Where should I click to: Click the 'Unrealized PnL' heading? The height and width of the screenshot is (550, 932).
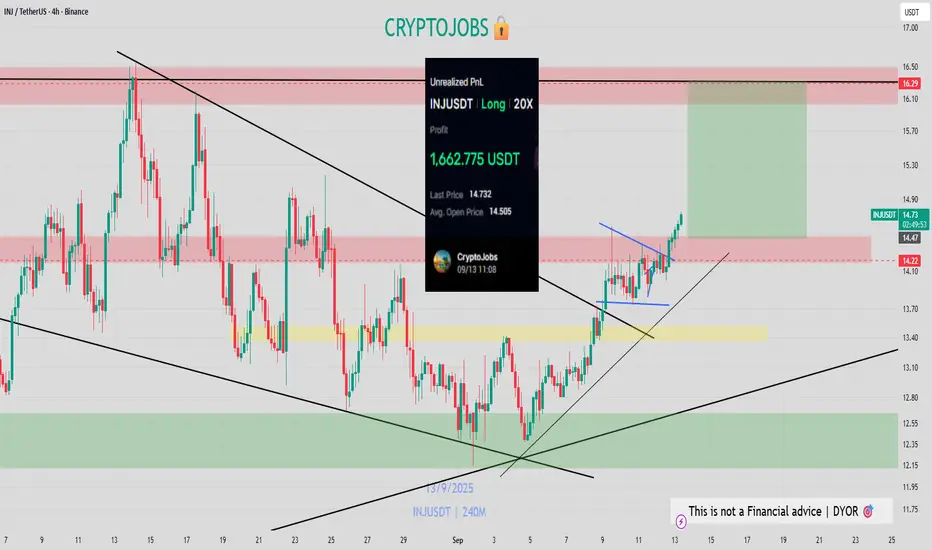(x=457, y=82)
